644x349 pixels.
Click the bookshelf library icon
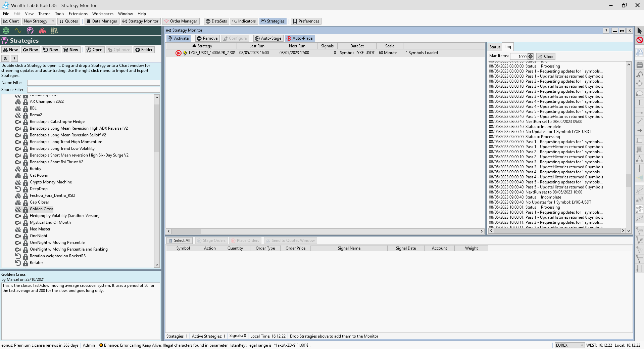(54, 31)
